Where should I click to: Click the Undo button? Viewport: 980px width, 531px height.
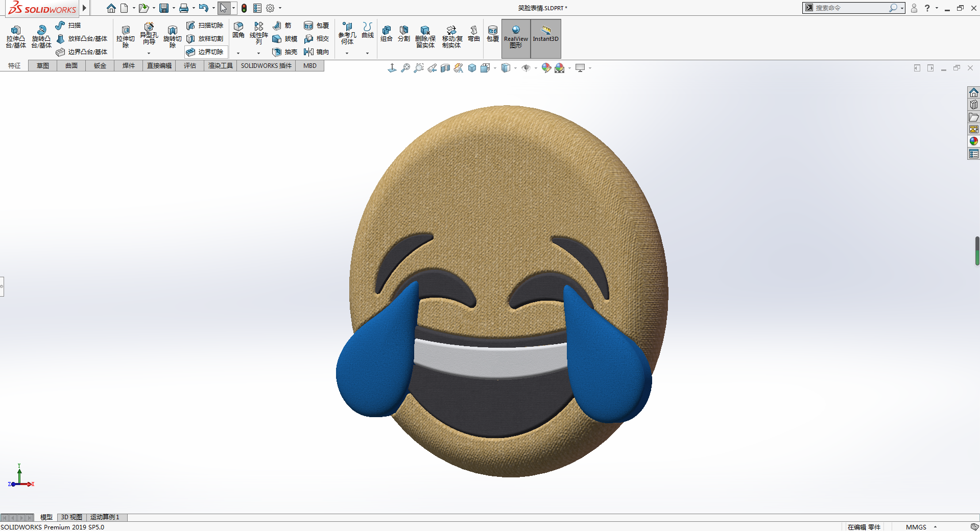pyautogui.click(x=204, y=8)
